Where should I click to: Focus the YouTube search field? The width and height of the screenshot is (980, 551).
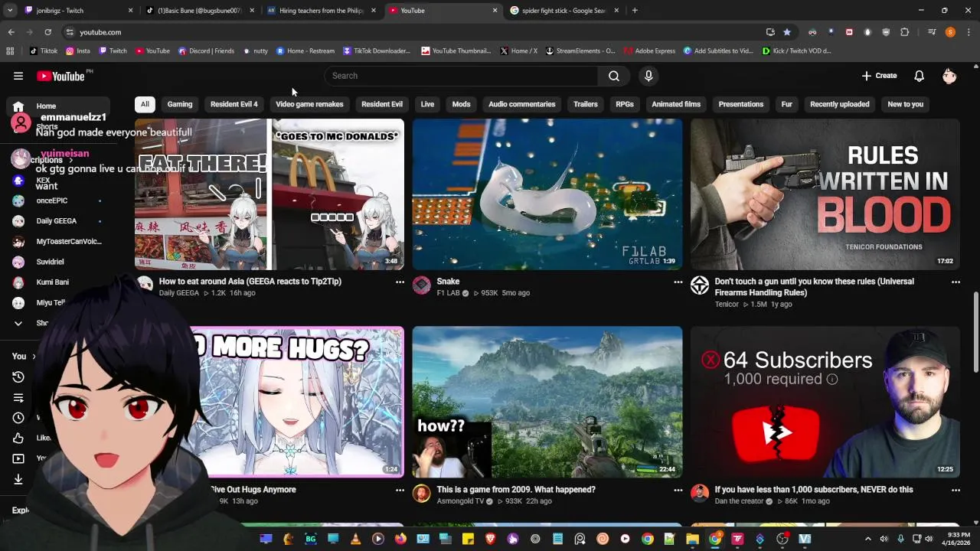pyautogui.click(x=462, y=76)
